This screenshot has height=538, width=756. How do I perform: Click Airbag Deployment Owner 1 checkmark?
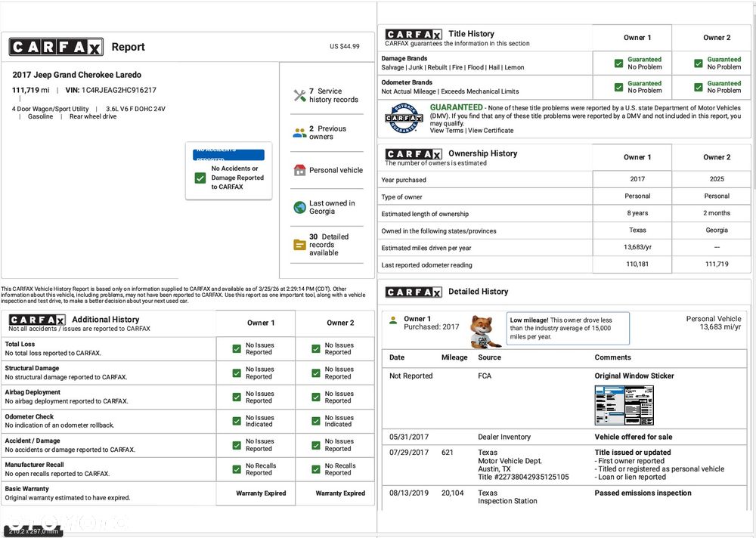click(x=237, y=397)
